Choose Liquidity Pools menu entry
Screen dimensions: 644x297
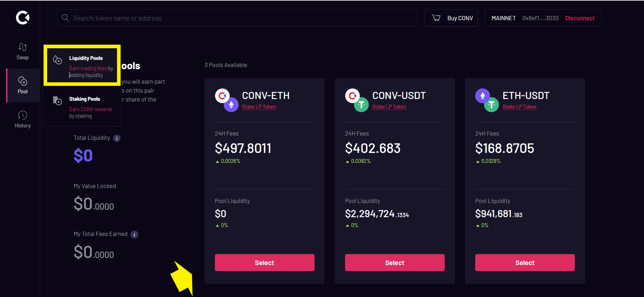click(x=82, y=66)
